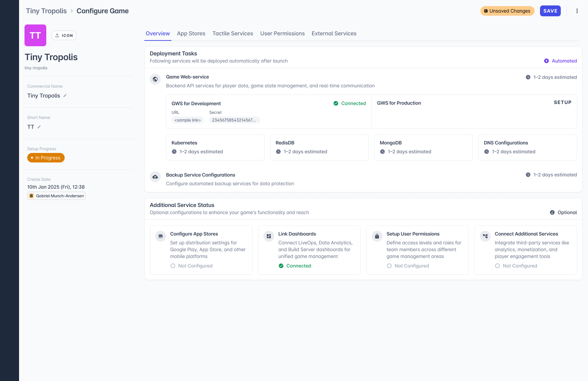Screen dimensions: 588x381
Task: Open the App Stores tab
Action: pos(191,33)
